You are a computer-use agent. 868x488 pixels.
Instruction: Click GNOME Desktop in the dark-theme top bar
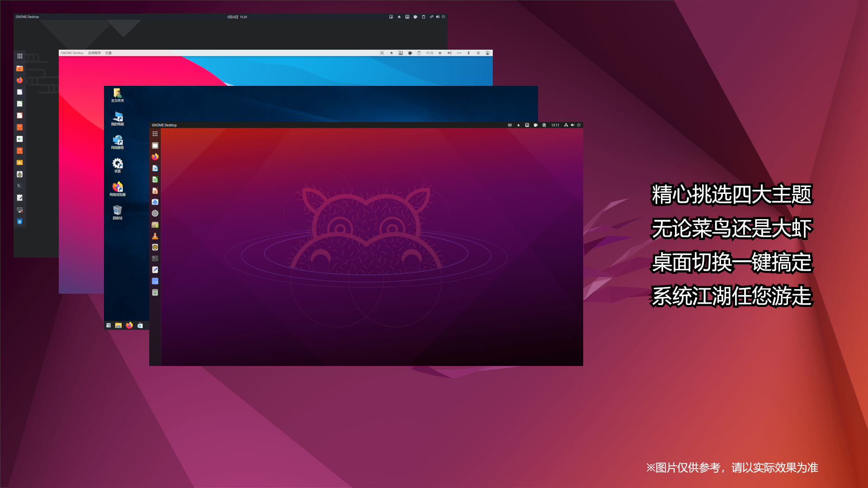click(27, 17)
